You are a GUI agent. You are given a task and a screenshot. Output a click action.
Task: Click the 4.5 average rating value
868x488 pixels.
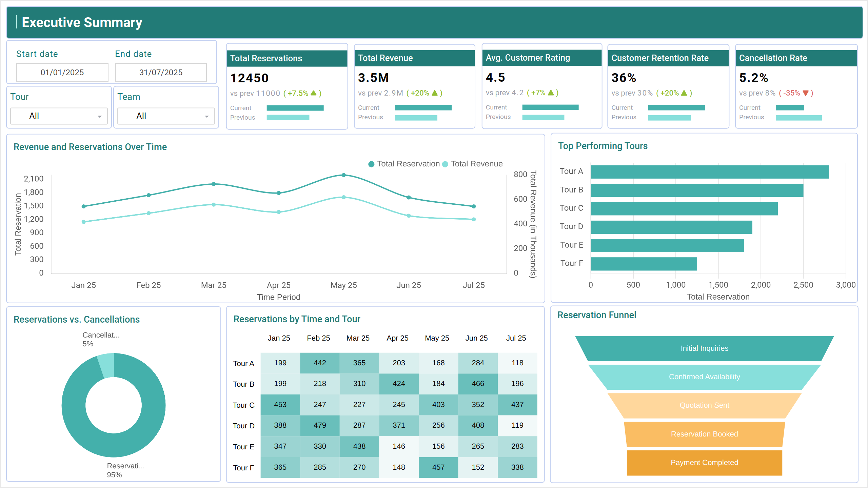pos(495,78)
